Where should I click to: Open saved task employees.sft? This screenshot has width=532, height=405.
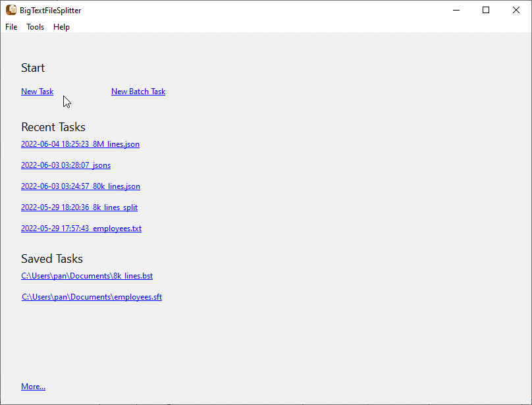[92, 297]
